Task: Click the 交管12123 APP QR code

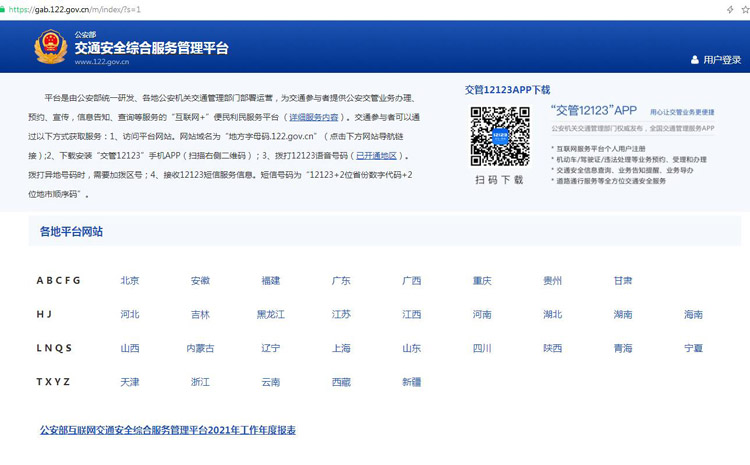Action: click(x=500, y=135)
